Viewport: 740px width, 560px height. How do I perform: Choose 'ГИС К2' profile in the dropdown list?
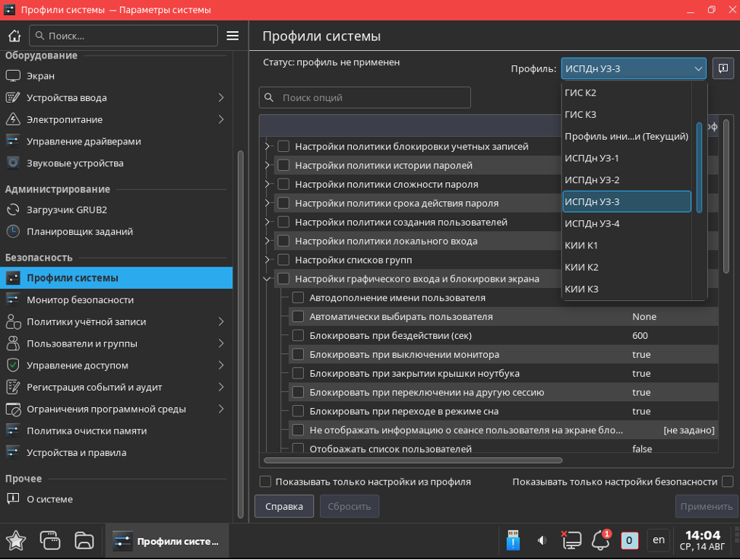pos(580,93)
